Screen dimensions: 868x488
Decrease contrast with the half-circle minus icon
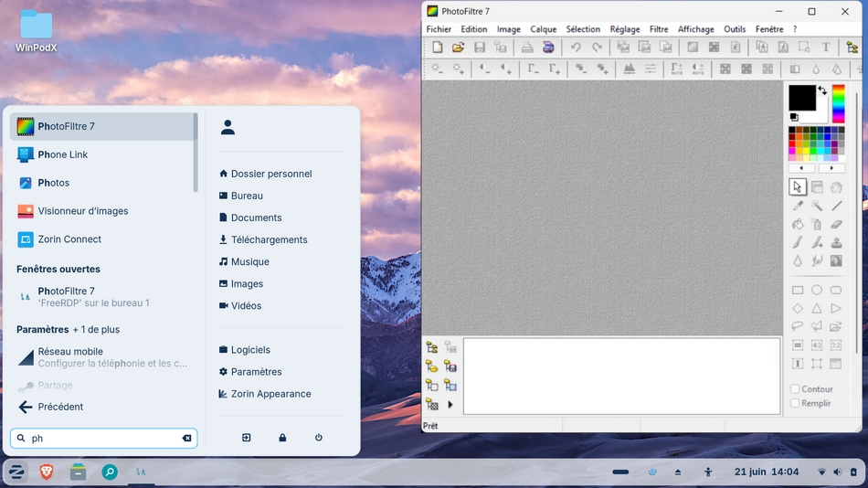[485, 69]
